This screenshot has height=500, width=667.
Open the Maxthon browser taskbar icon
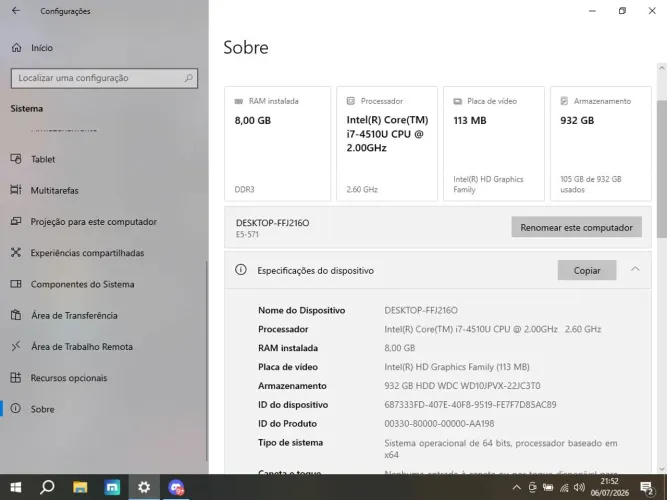pos(112,487)
